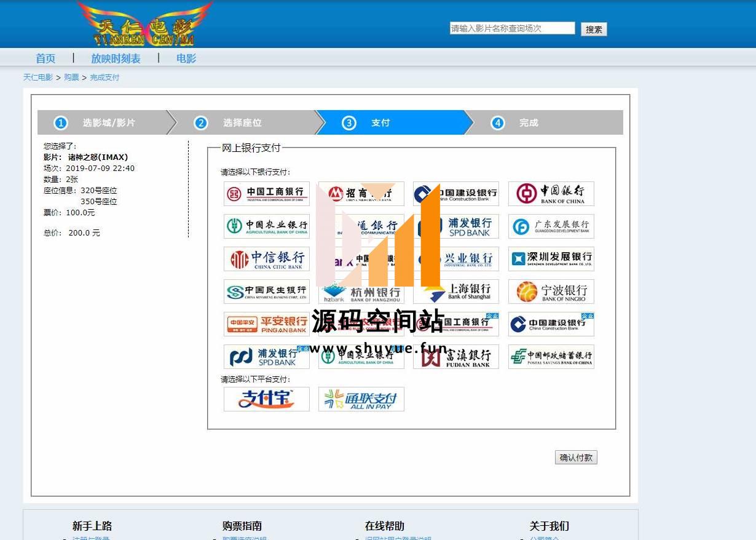Screen dimensions: 756x540
Task: Pick the 中国建设银行 personal bank option
Action: (x=456, y=194)
